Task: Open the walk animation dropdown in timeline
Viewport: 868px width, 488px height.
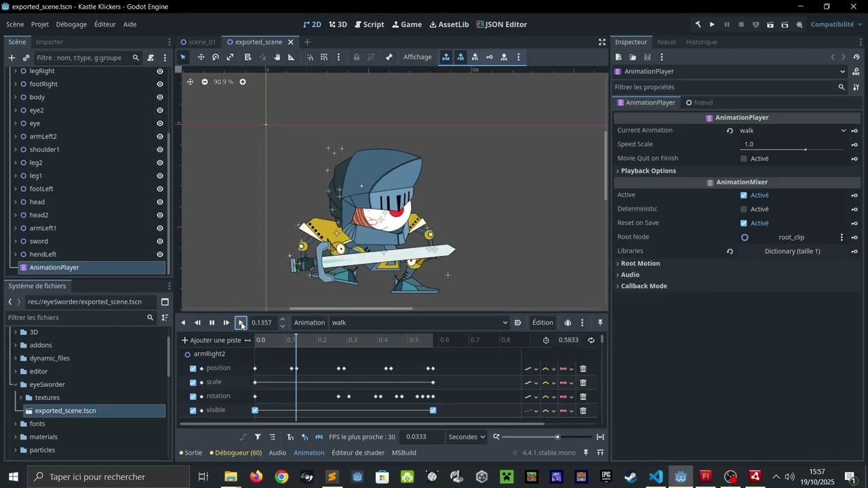Action: (x=419, y=323)
